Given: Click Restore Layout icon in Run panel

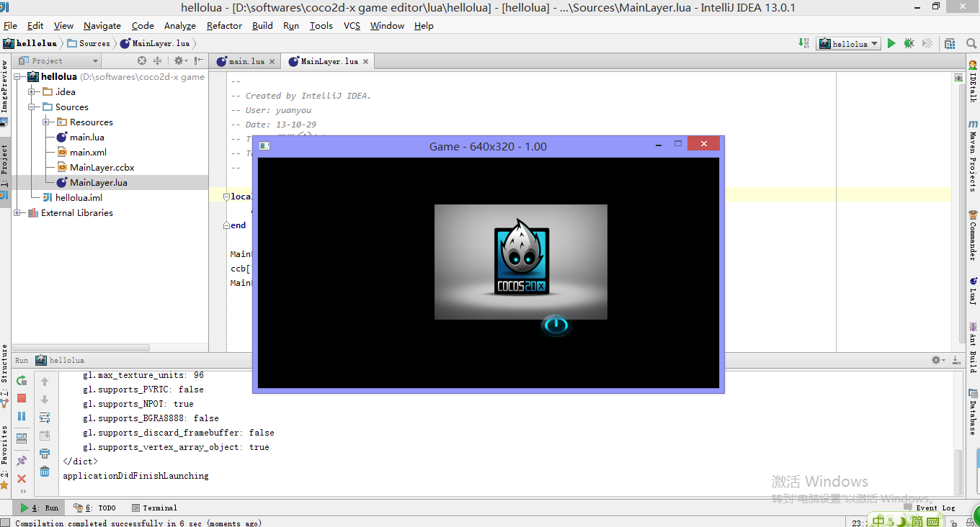Looking at the screenshot, I should tap(22, 437).
